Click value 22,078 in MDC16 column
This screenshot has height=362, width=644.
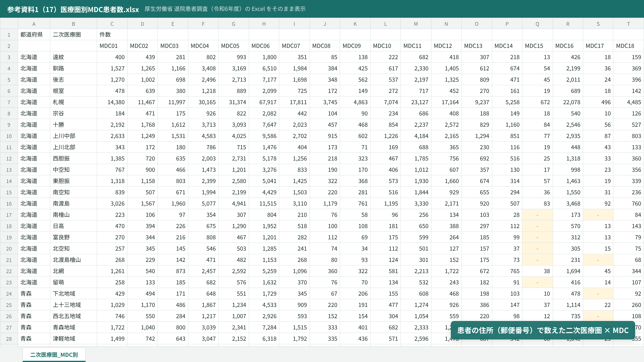pos(568,102)
